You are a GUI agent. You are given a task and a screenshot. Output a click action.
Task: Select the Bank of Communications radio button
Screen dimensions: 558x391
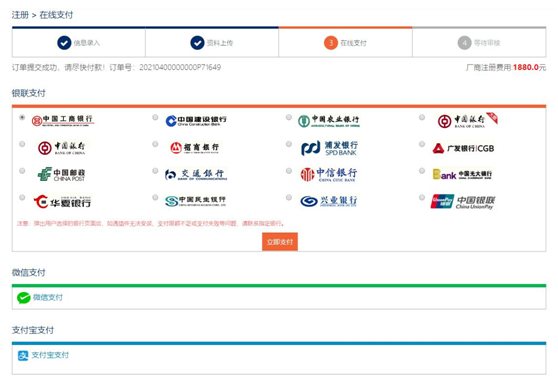click(155, 171)
